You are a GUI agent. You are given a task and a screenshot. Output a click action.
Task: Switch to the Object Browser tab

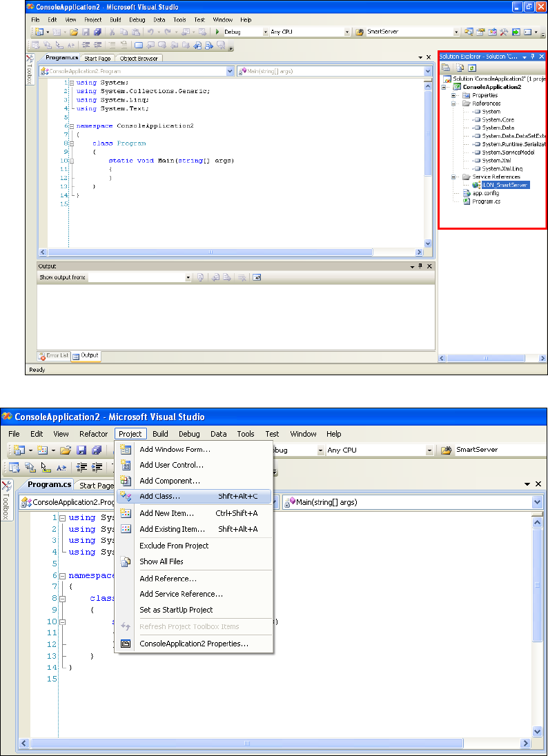click(139, 59)
